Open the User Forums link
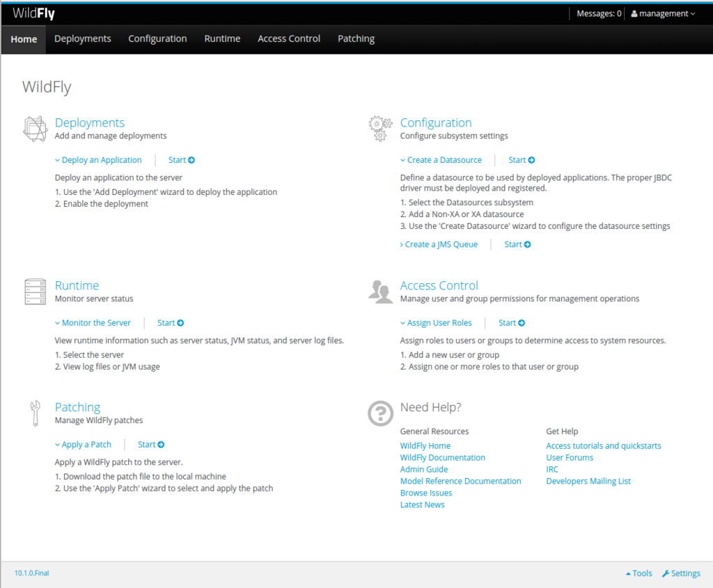Viewport: 713px width, 588px height. pos(570,458)
